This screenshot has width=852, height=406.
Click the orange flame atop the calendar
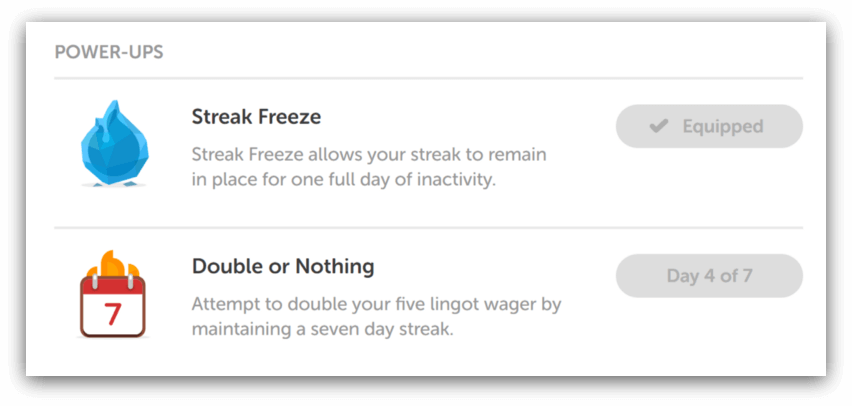113,264
